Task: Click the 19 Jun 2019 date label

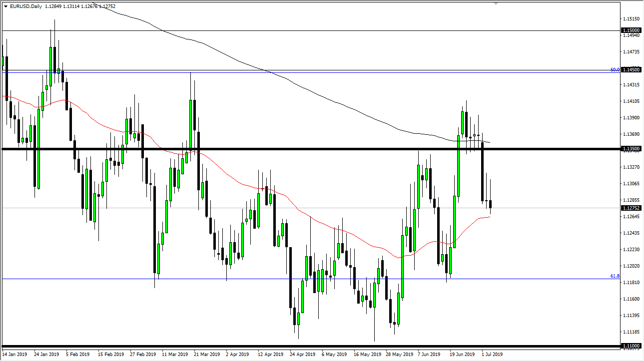Action: (463, 355)
